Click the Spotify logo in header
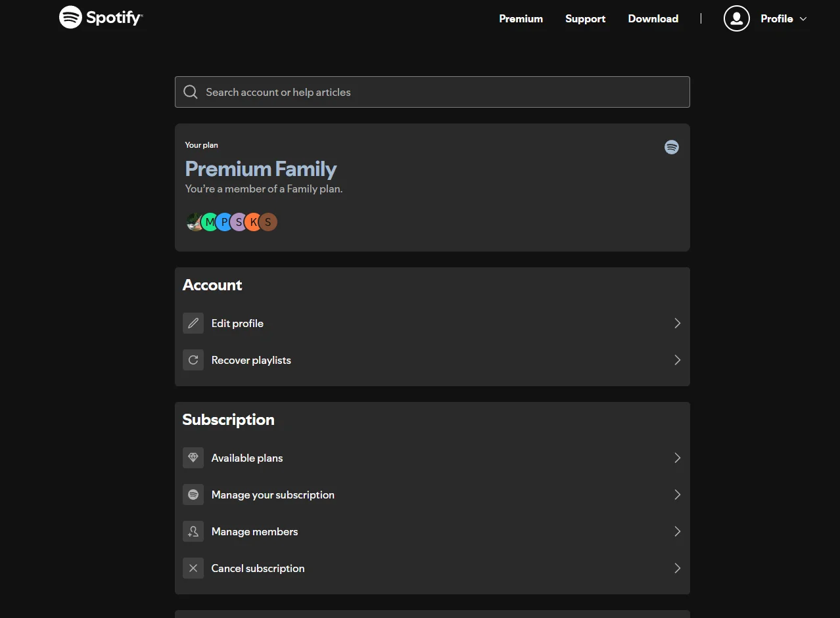The height and width of the screenshot is (618, 840). click(x=101, y=17)
